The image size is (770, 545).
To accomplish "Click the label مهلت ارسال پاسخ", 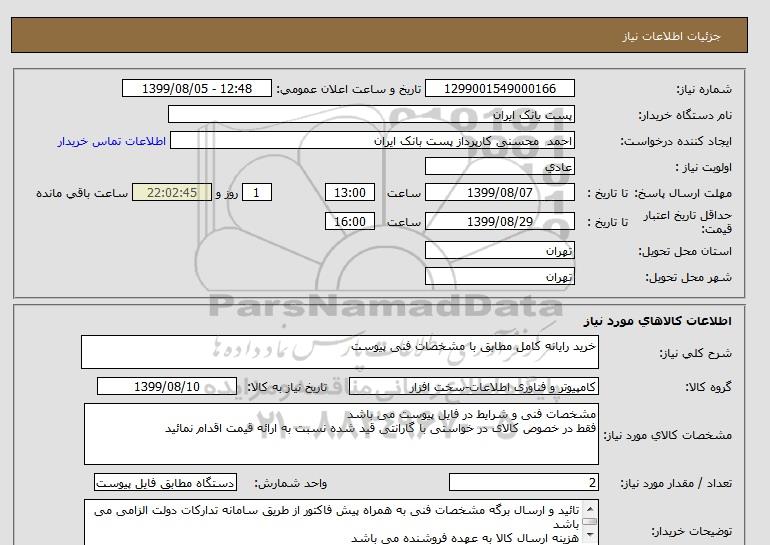I will (683, 193).
